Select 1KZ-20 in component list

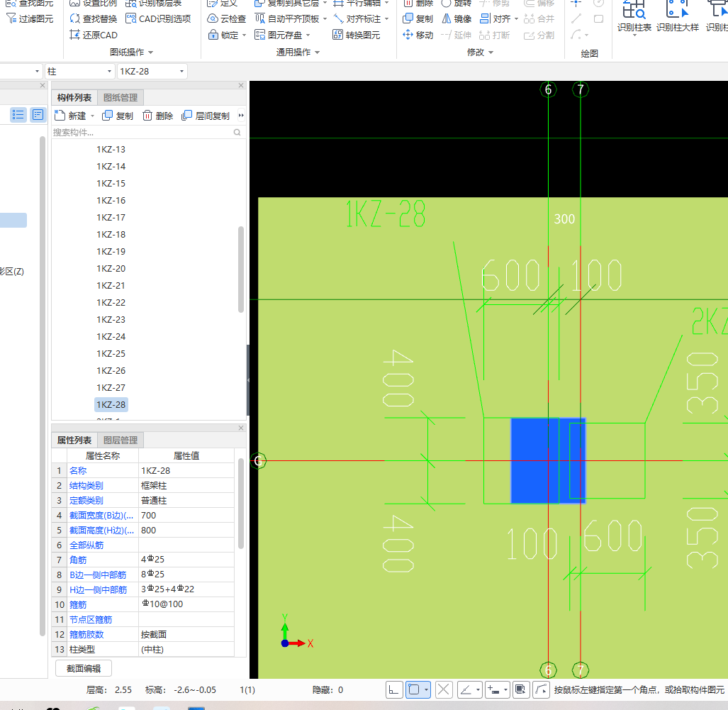point(111,269)
